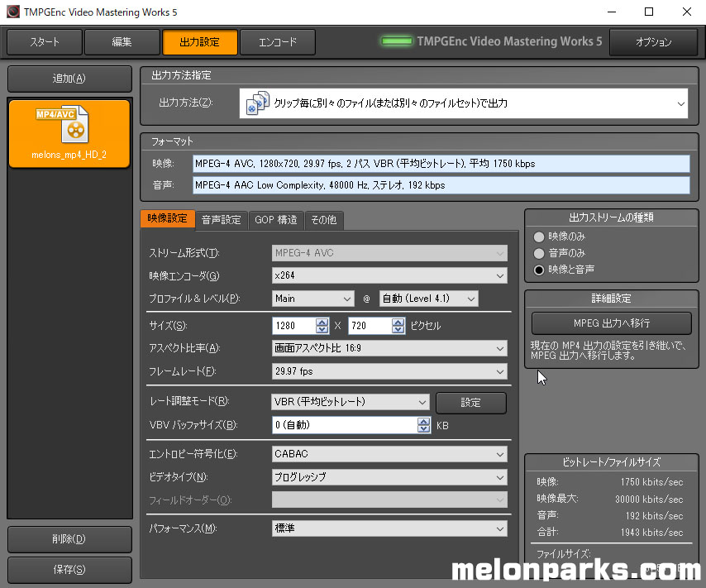Go to the エンコード stage tab
The width and height of the screenshot is (706, 588).
pos(278,42)
